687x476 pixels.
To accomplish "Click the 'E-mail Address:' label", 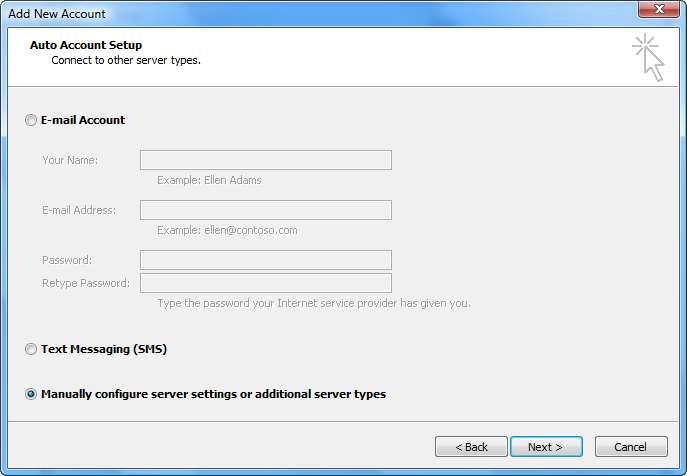I will click(79, 210).
